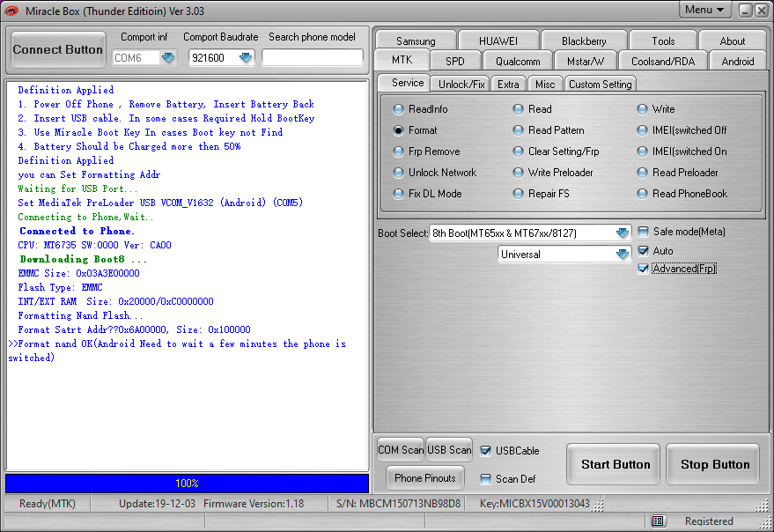Open the Tools tab
Viewport: 774px width, 532px height.
(663, 41)
